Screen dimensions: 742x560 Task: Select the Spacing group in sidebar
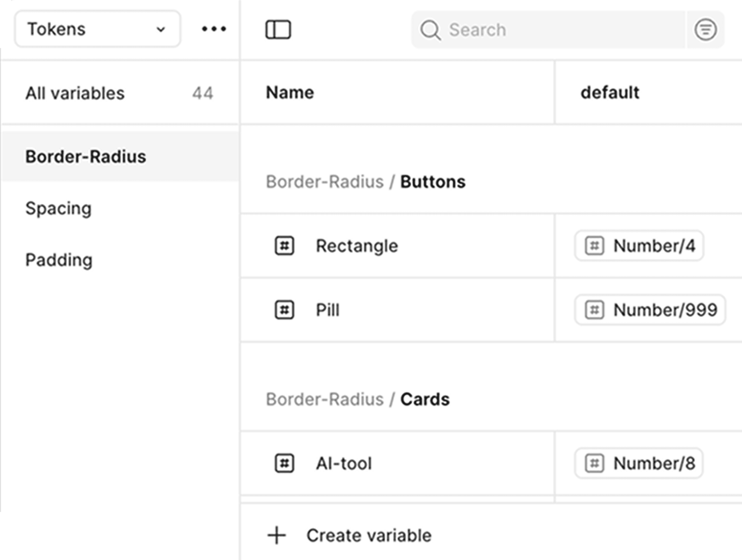[59, 208]
